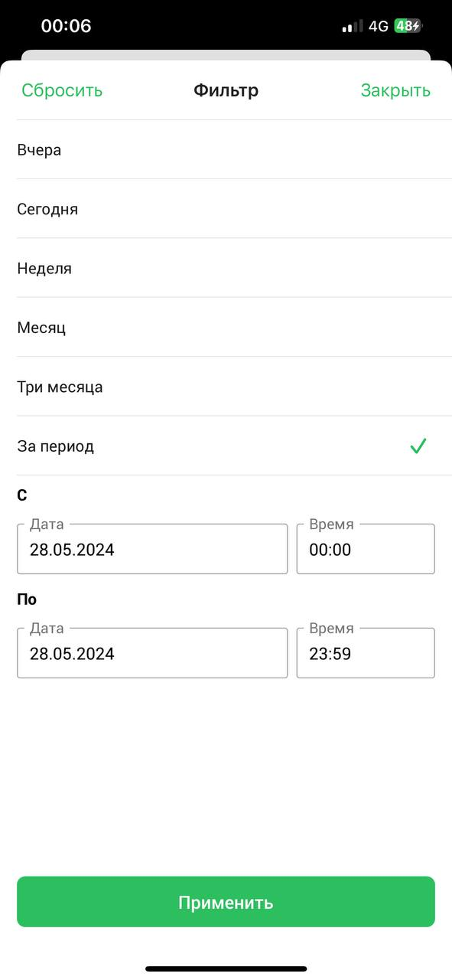This screenshot has height=980, width=452.
Task: Tap the Фильтр title header
Action: [226, 90]
